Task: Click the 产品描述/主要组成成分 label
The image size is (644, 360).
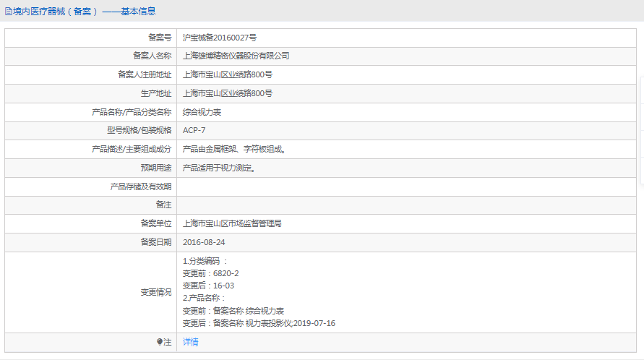Action: click(132, 149)
